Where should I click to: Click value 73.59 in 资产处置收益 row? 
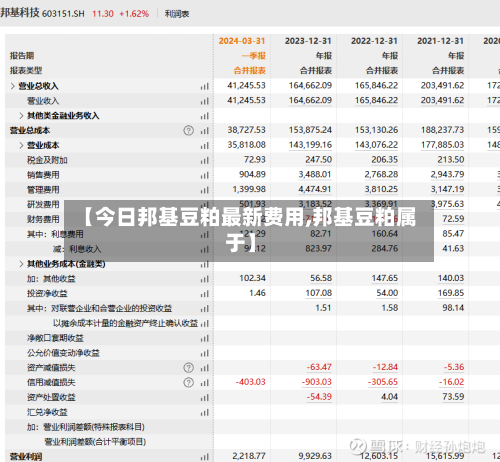(x=453, y=397)
